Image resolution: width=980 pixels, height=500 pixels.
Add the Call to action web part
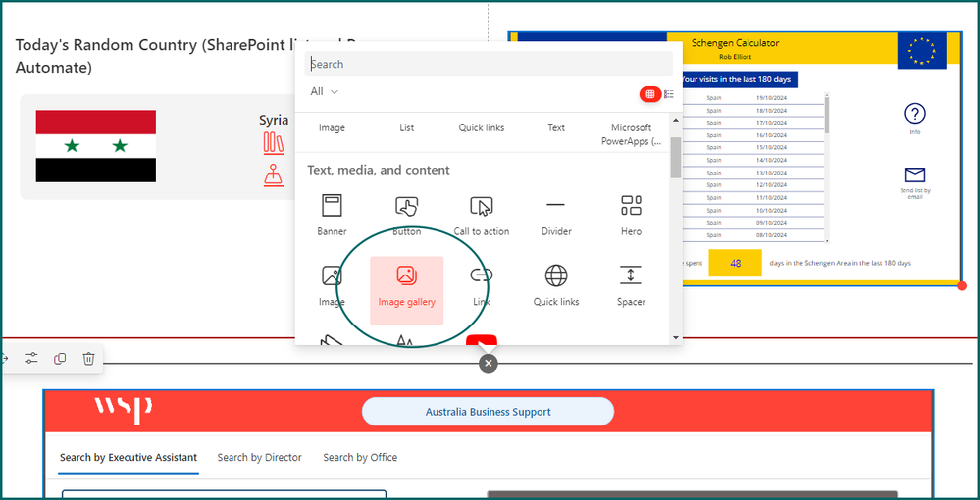tap(482, 215)
